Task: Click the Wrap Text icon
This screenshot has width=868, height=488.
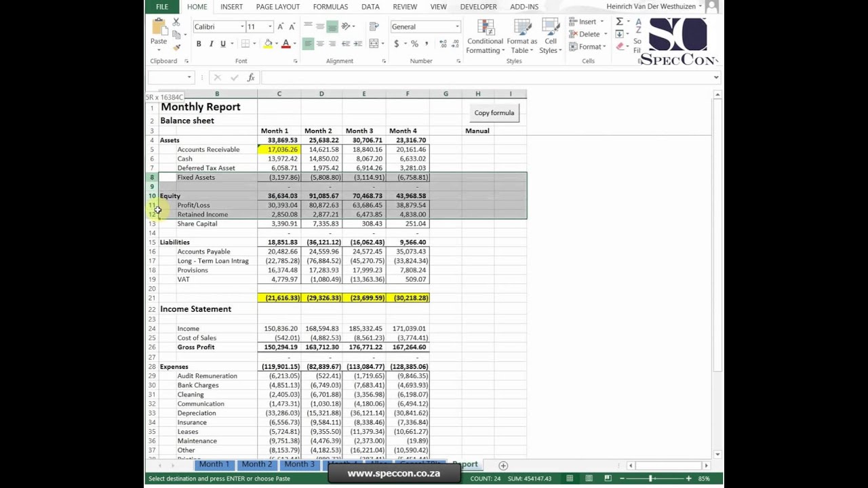Action: point(374,26)
